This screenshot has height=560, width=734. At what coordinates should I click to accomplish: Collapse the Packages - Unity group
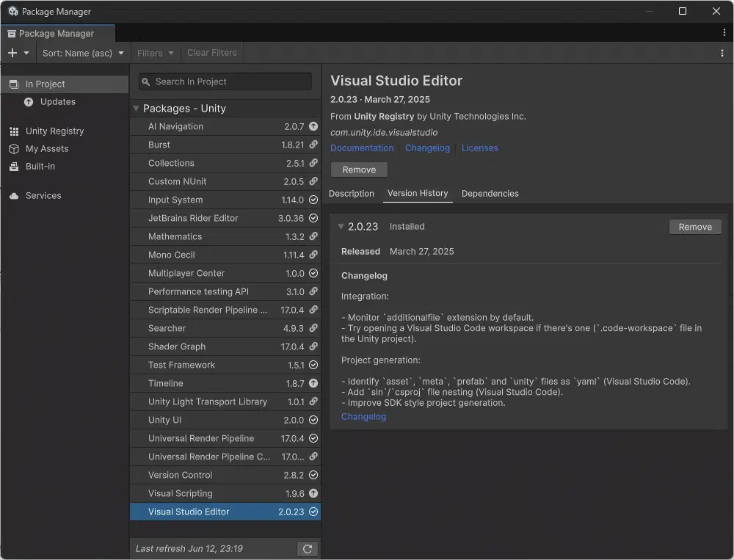click(x=136, y=108)
